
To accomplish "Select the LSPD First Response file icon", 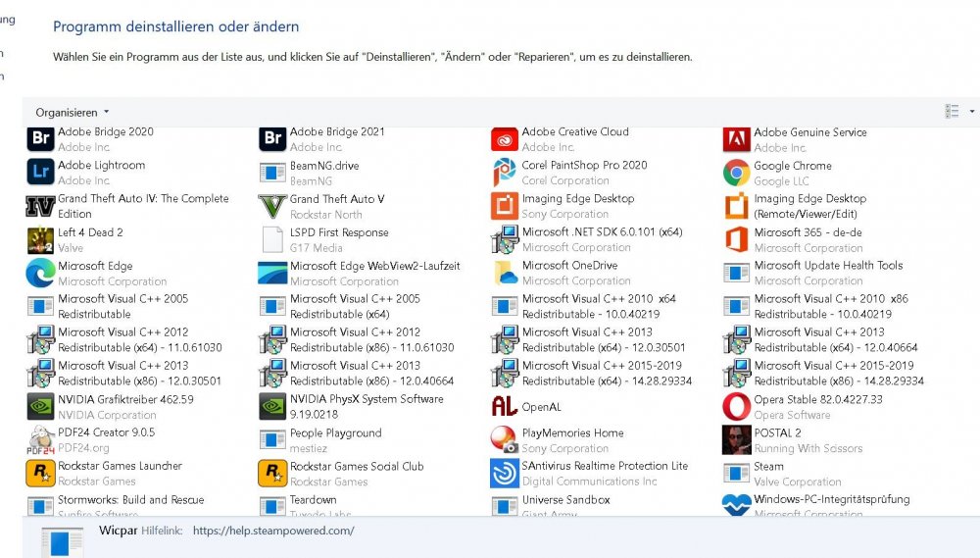I will pyautogui.click(x=272, y=239).
